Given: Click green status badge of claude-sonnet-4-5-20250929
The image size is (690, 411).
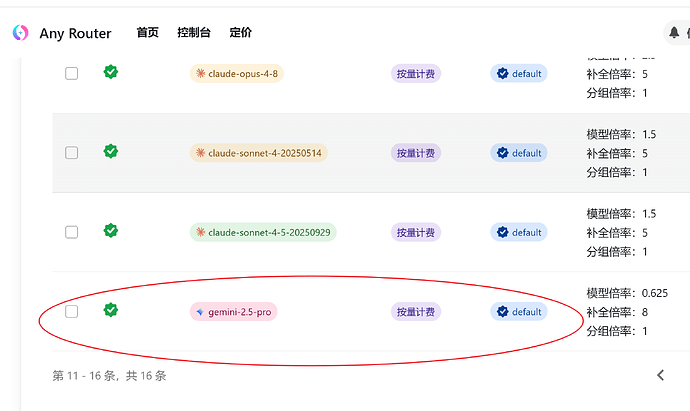Looking at the screenshot, I should pyautogui.click(x=111, y=231).
